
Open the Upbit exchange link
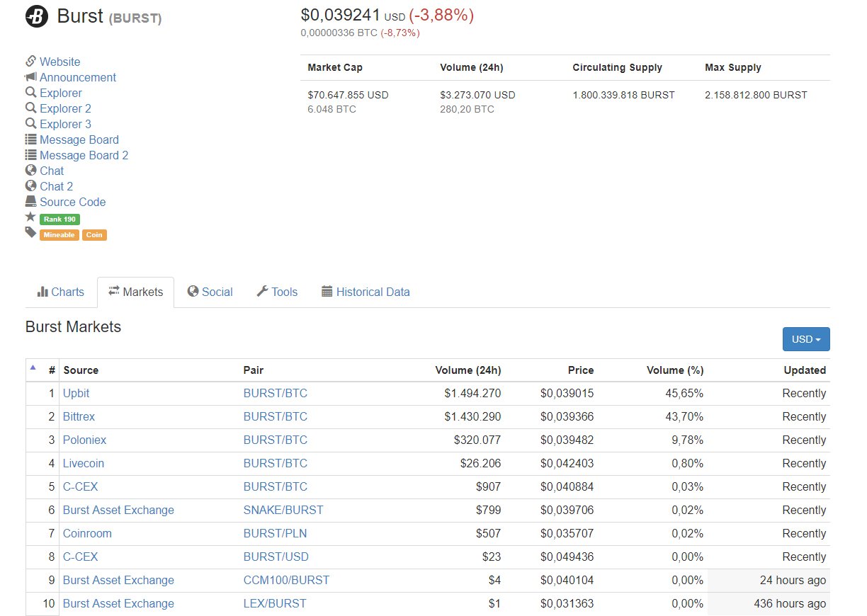point(76,393)
